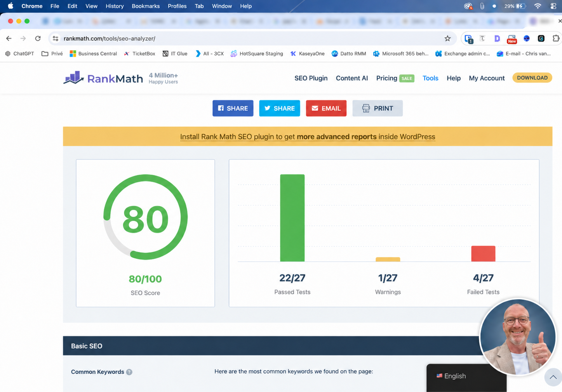The height and width of the screenshot is (392, 562).
Task: Open the Privé bookmarks folder
Action: coord(52,54)
